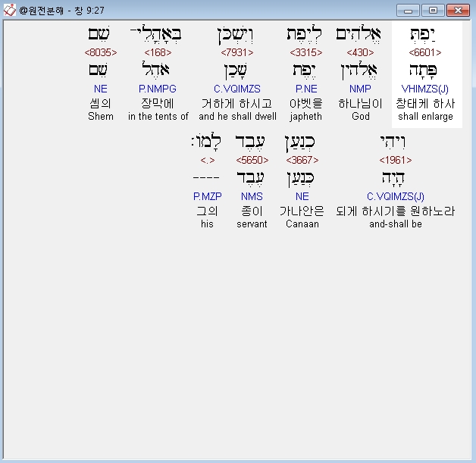
Task: Click the gloss 'in the tents of'
Action: point(158,116)
